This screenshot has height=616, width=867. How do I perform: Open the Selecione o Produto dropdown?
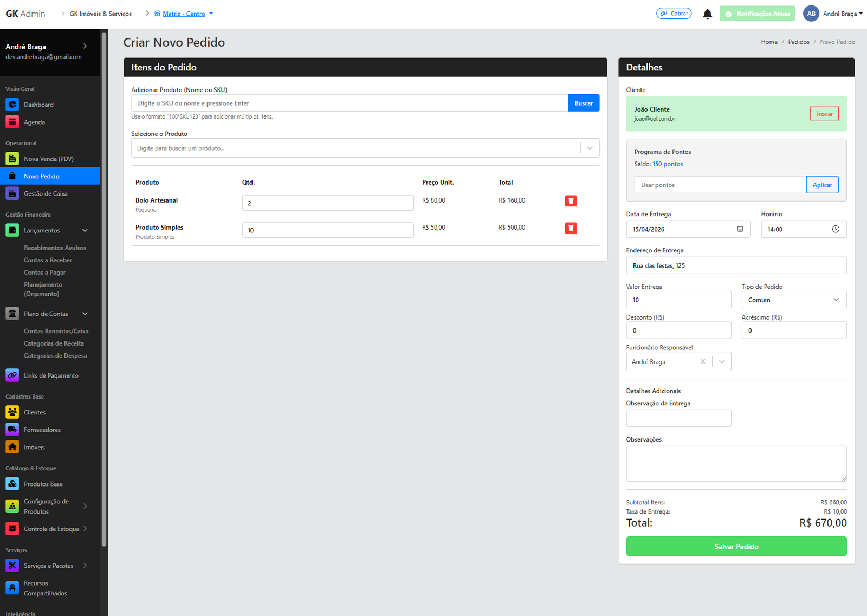(590, 148)
